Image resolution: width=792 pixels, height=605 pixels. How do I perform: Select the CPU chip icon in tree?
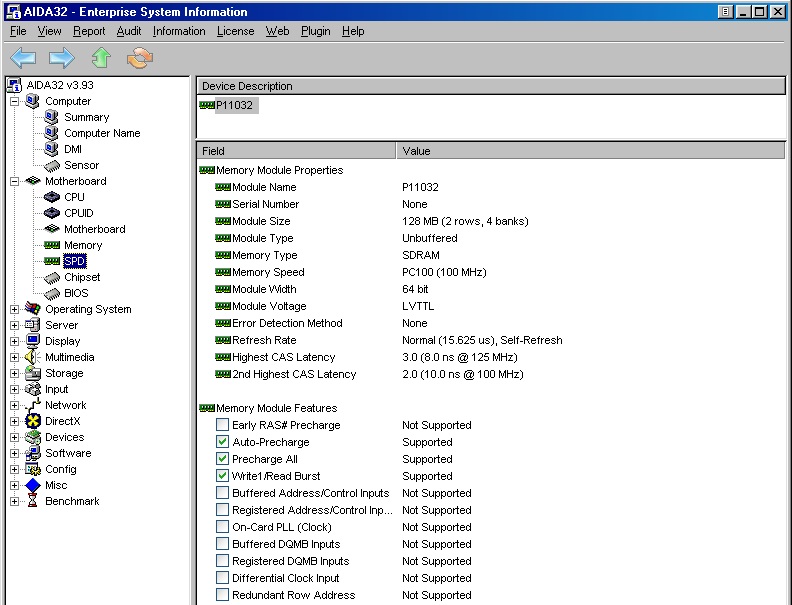(x=52, y=197)
